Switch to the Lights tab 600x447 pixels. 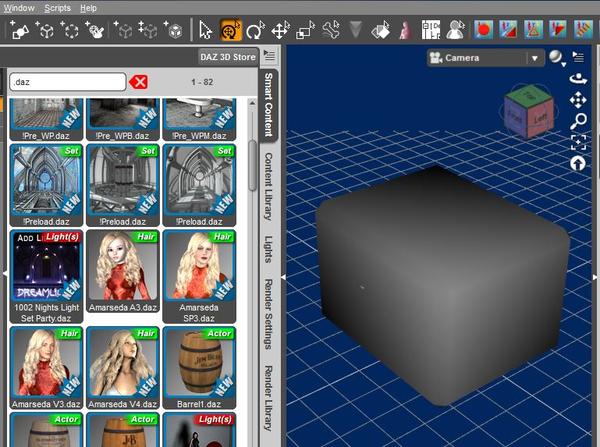[x=269, y=249]
